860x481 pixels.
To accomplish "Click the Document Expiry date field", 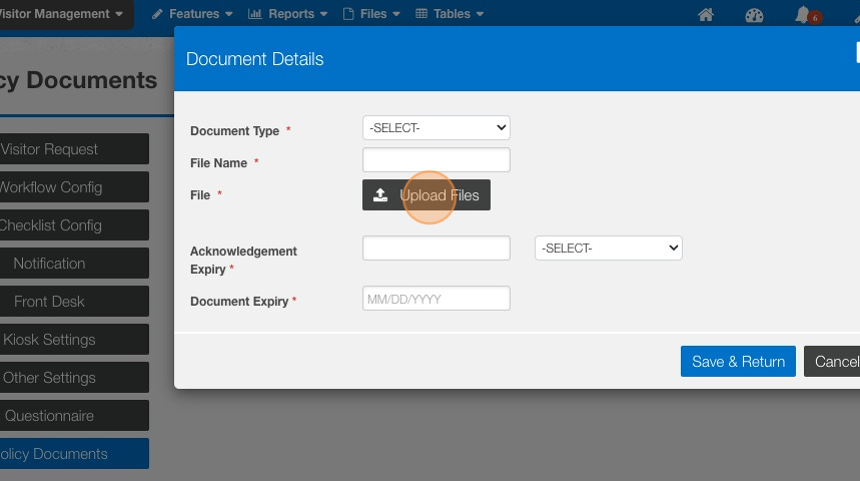I will click(x=436, y=298).
